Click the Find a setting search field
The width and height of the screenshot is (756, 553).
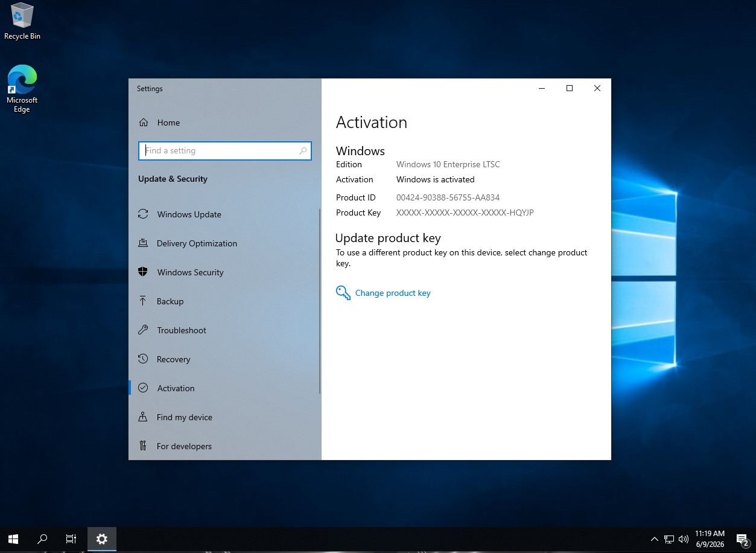pos(225,151)
